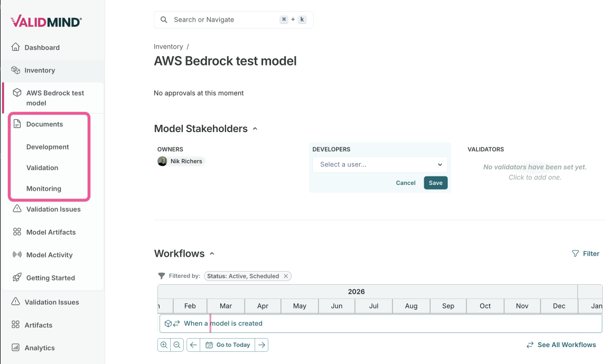Collapse the Workflows section
616x364 pixels.
(212, 254)
